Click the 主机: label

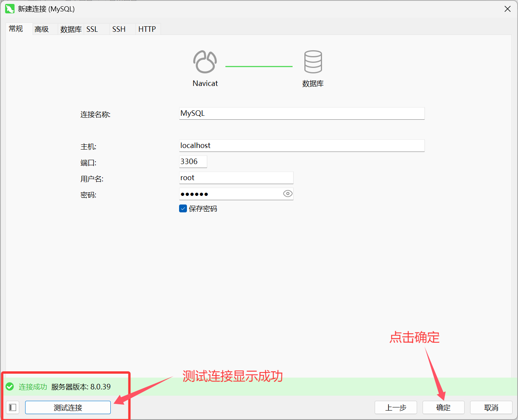88,147
